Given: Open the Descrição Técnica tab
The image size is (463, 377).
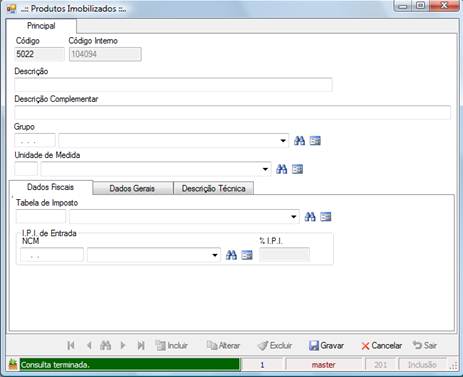Looking at the screenshot, I should (214, 188).
